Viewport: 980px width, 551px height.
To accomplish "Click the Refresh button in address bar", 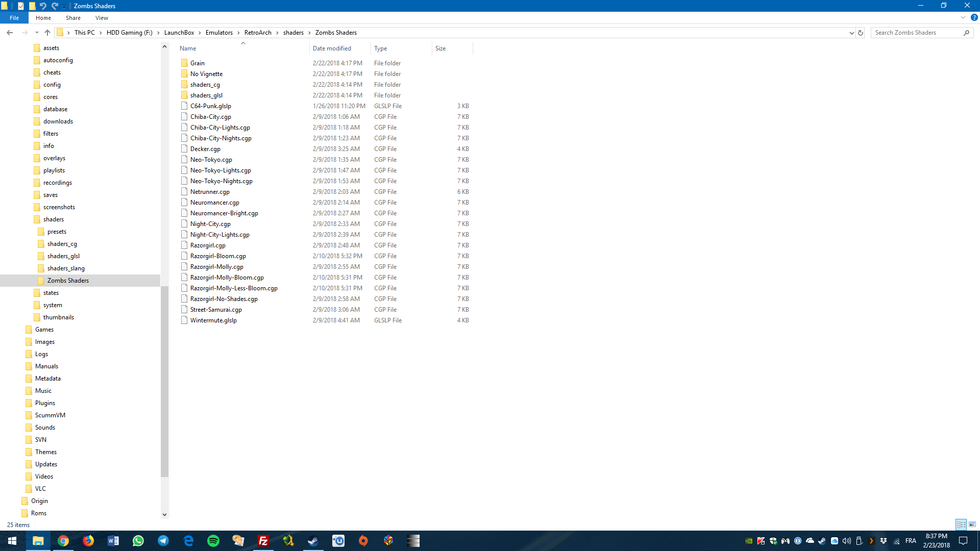I will (861, 33).
